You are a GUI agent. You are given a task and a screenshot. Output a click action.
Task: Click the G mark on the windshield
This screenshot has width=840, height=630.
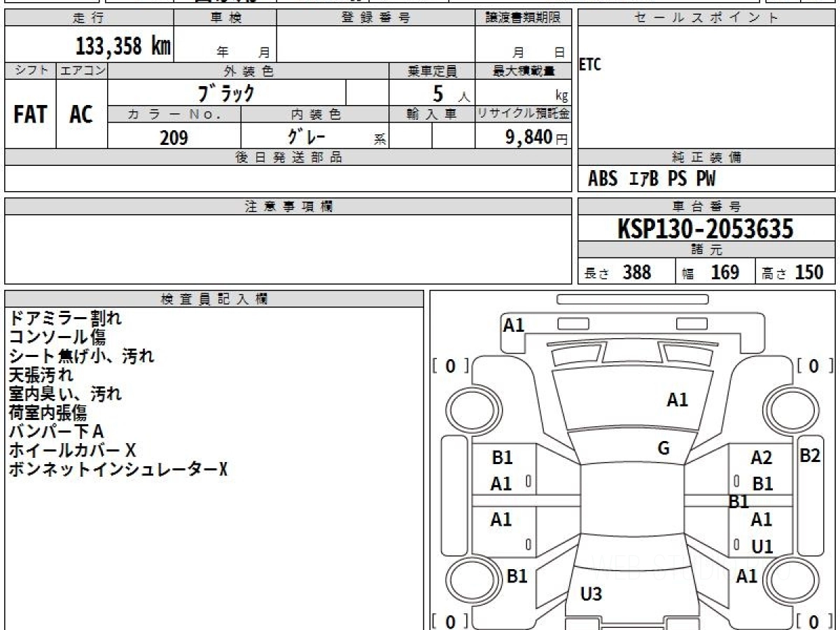tap(664, 449)
